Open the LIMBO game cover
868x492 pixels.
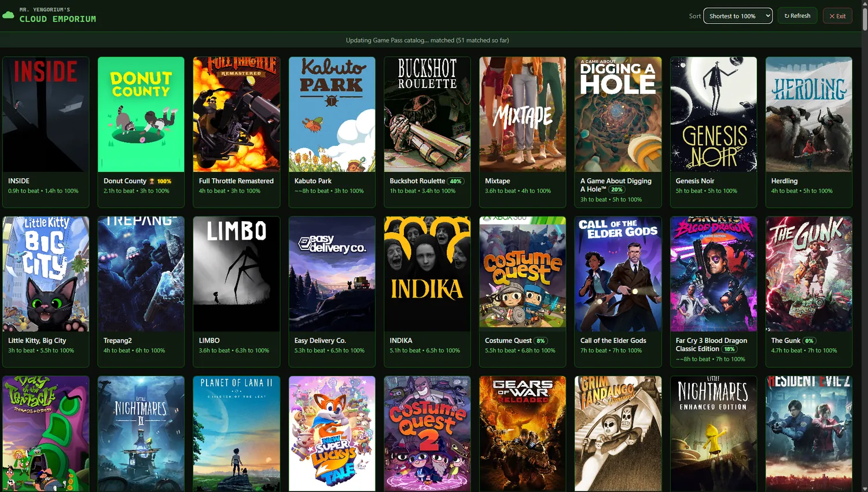click(236, 274)
